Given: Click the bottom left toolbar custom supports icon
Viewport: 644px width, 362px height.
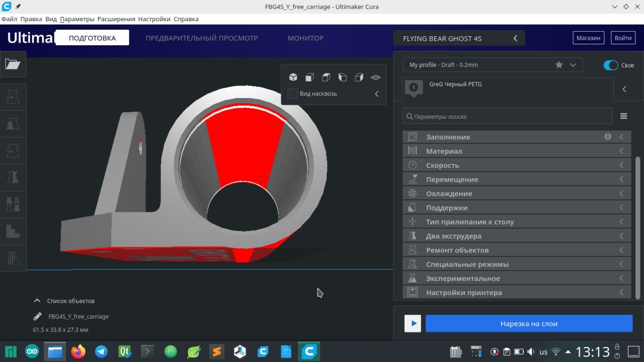Looking at the screenshot, I should (x=13, y=258).
